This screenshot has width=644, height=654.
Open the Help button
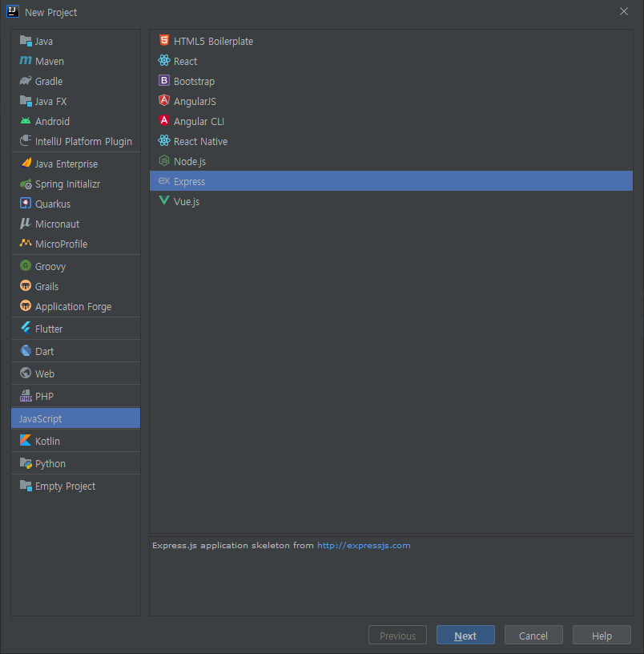coord(602,636)
